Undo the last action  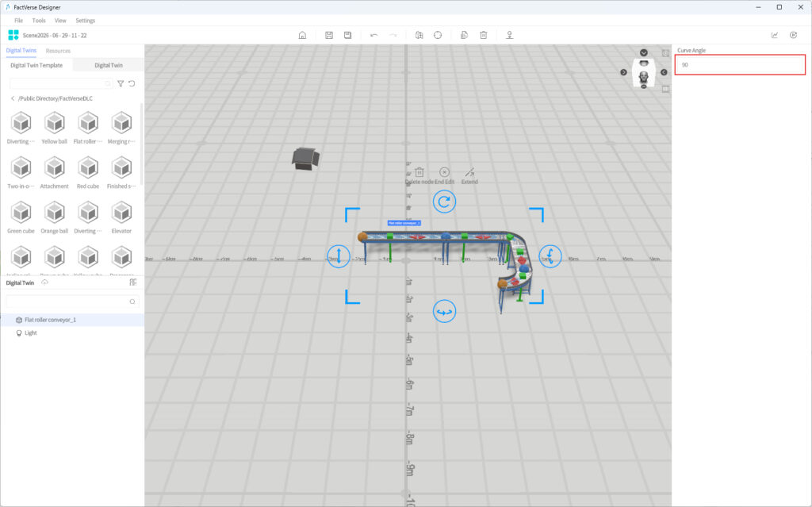(374, 35)
